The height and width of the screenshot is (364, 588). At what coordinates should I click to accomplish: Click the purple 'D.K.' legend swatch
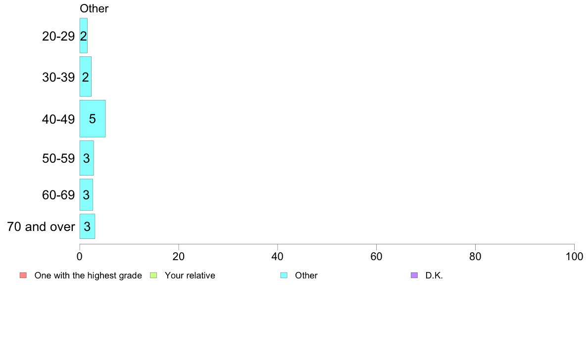pyautogui.click(x=414, y=275)
